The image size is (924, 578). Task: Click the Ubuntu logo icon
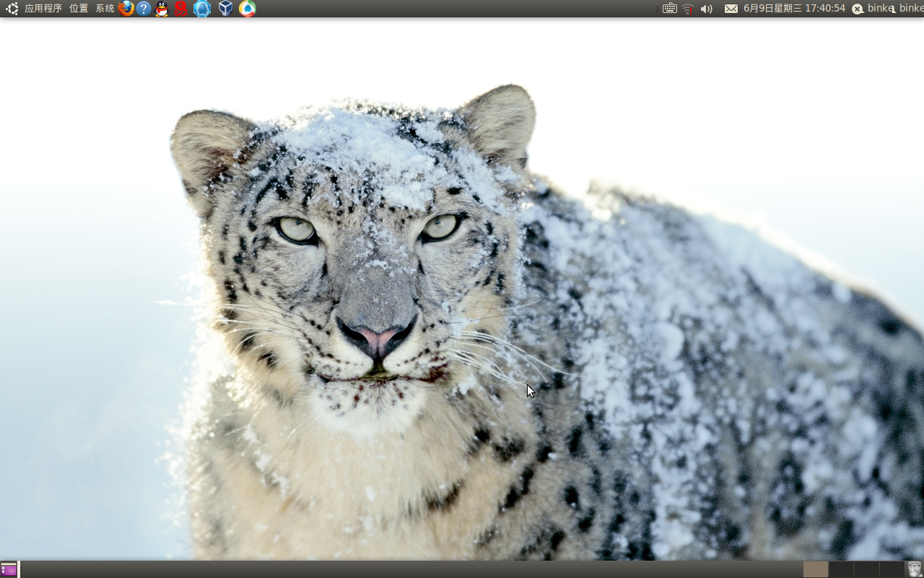tap(12, 9)
